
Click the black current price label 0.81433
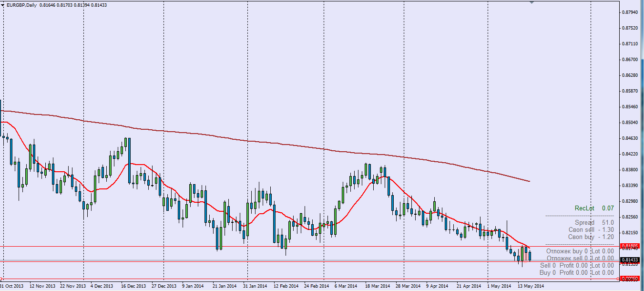click(629, 260)
